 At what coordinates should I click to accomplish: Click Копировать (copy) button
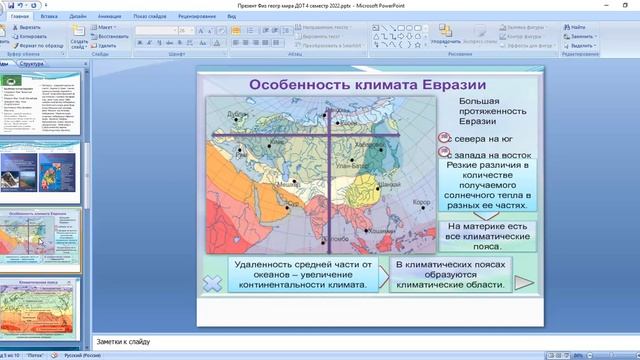29,36
